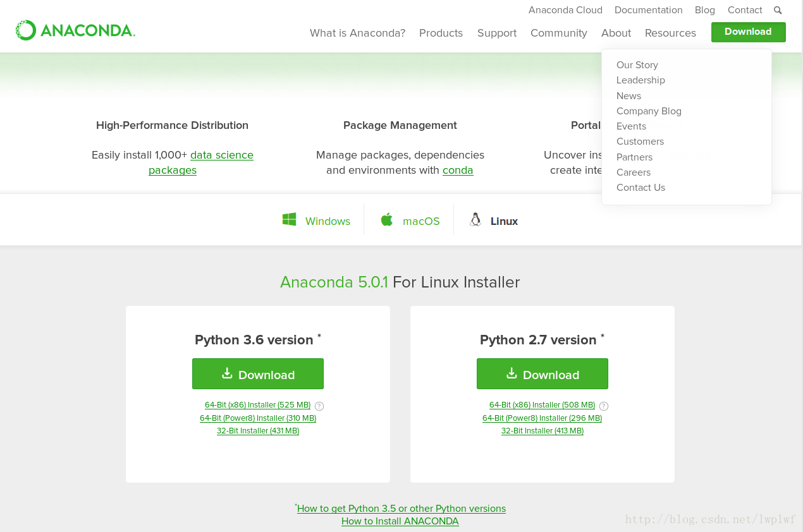Choose News from About dropdown
This screenshot has width=803, height=532.
coord(628,96)
